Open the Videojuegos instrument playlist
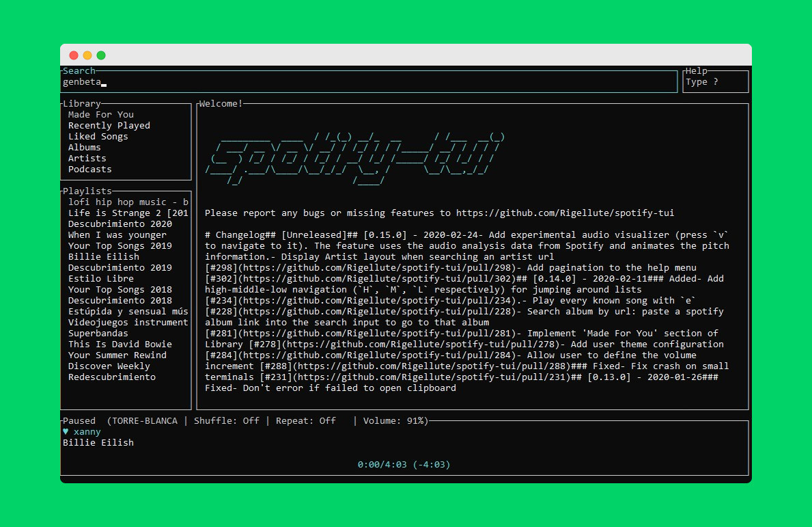The width and height of the screenshot is (812, 527). click(128, 322)
